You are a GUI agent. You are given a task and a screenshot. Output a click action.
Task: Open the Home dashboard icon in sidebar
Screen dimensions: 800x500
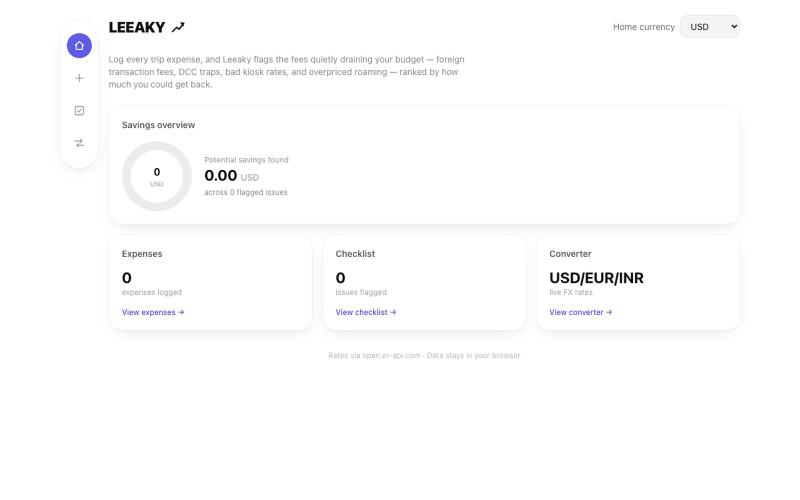[x=79, y=46]
